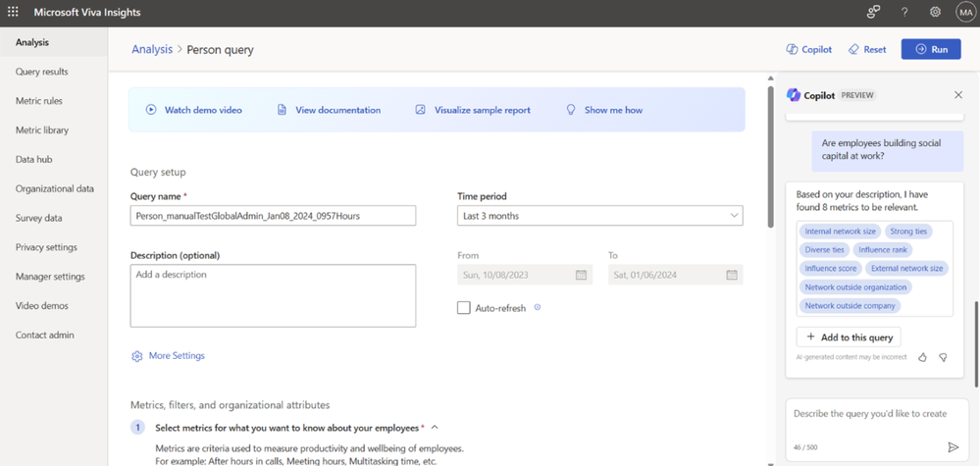980x466 pixels.
Task: Open Manager settings
Action: 50,276
